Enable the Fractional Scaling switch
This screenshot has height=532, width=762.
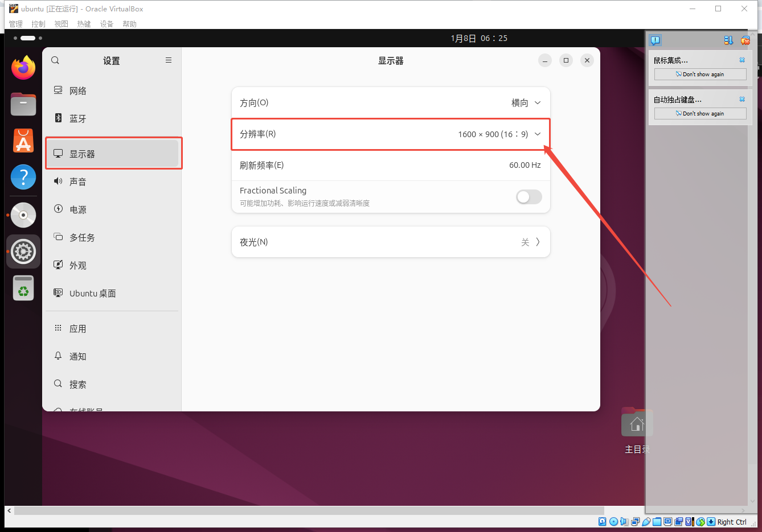click(529, 197)
